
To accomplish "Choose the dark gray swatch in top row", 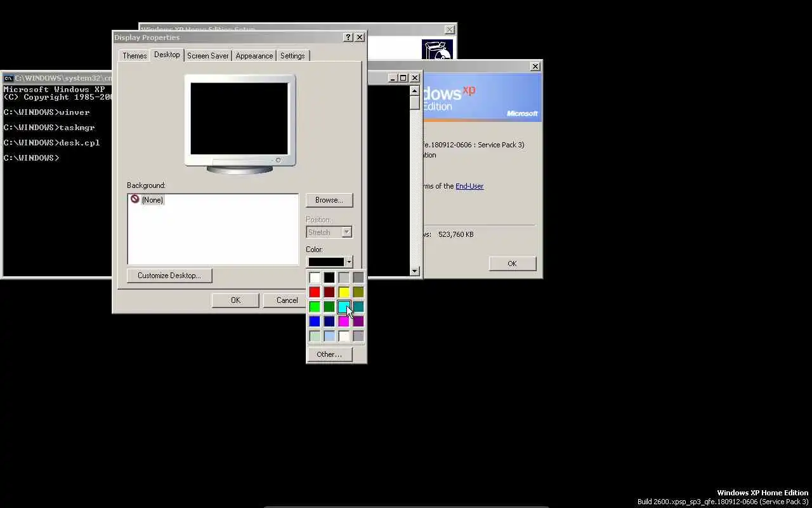I will pos(358,277).
